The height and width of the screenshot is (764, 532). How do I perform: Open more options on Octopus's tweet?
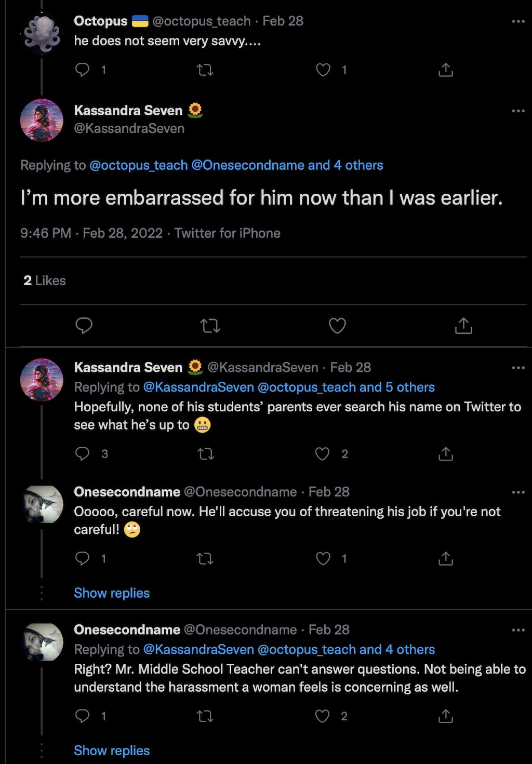tap(518, 21)
